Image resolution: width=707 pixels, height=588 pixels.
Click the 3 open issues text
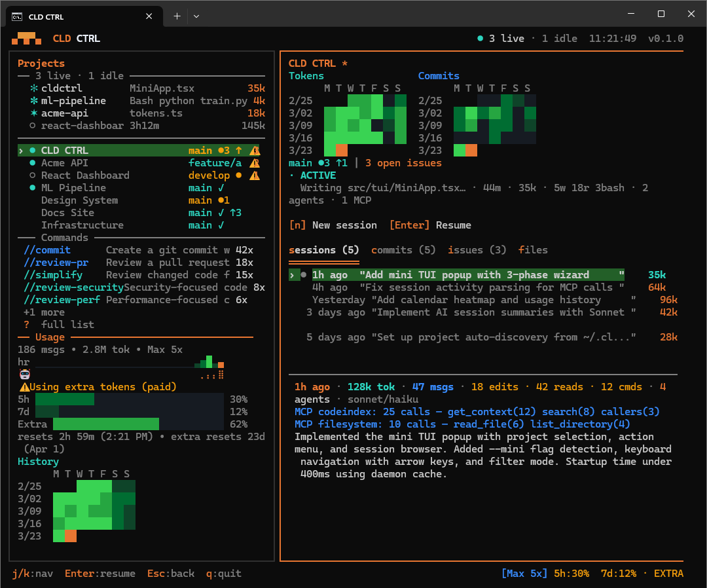point(403,163)
